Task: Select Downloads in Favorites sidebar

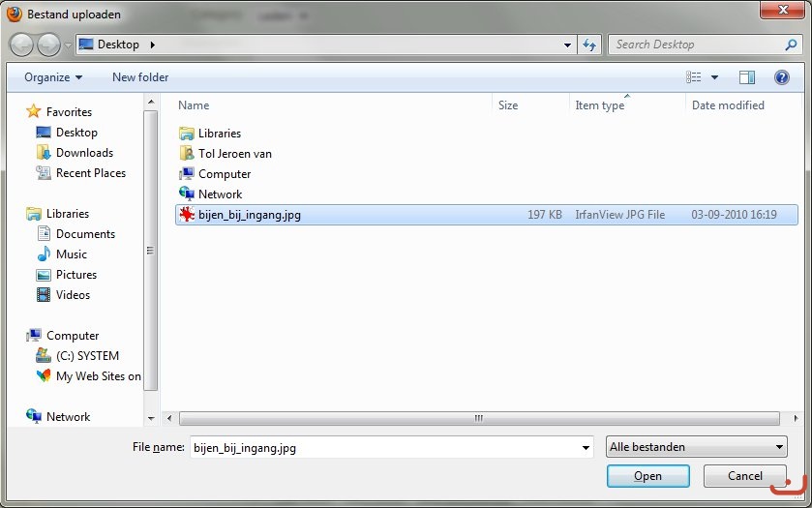Action: pyautogui.click(x=84, y=153)
